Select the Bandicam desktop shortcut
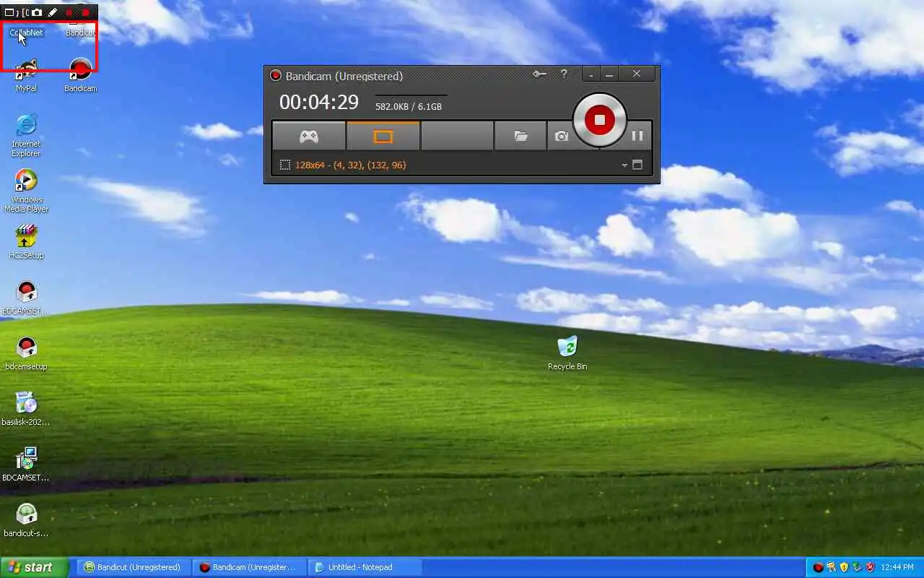Screen dimensions: 924x578 coord(81,76)
